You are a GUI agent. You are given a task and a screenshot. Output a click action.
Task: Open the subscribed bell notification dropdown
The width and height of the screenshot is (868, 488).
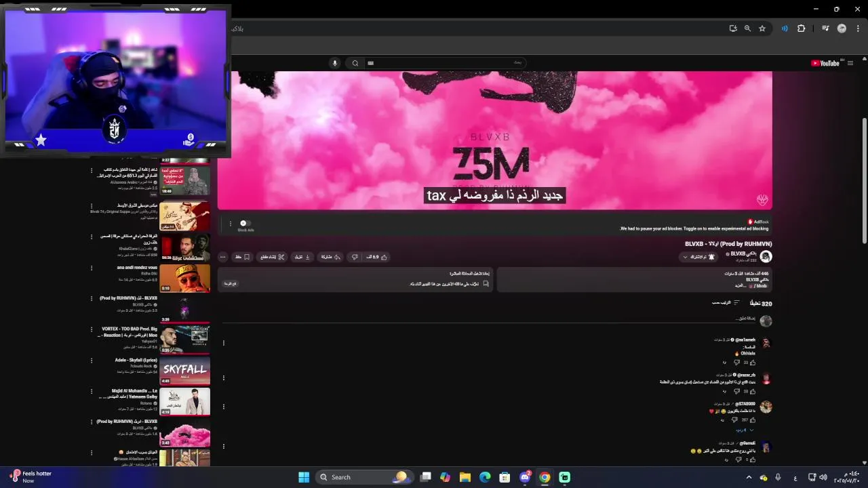coord(698,257)
